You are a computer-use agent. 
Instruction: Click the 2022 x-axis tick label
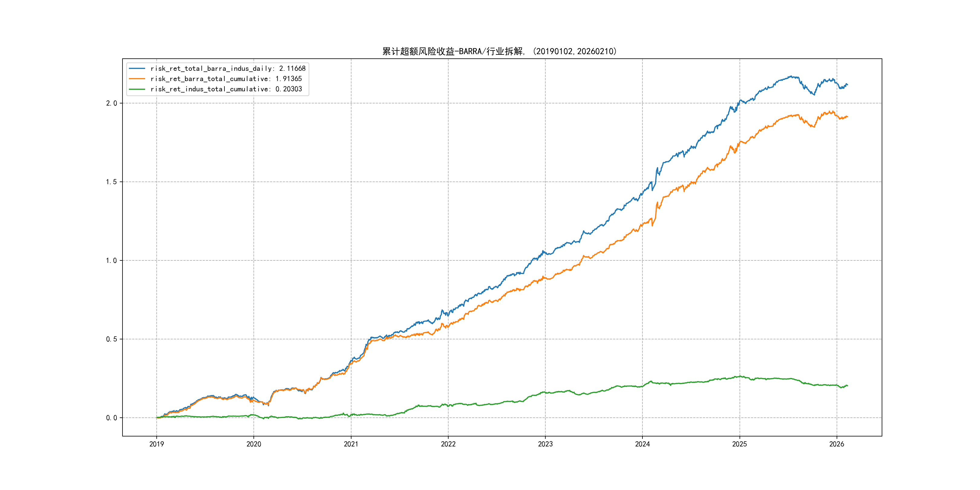(x=448, y=444)
